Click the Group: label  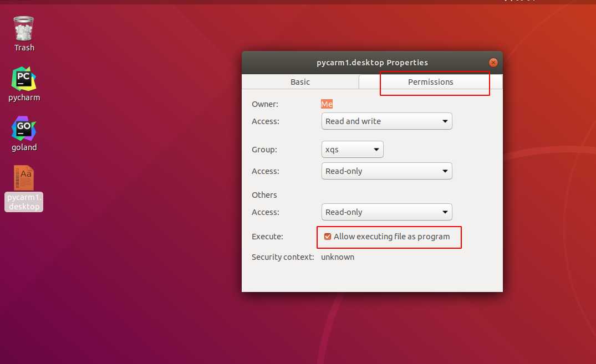(x=264, y=150)
